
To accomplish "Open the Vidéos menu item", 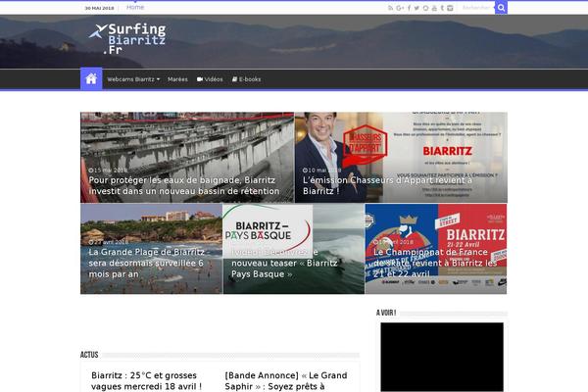I will coord(210,79).
